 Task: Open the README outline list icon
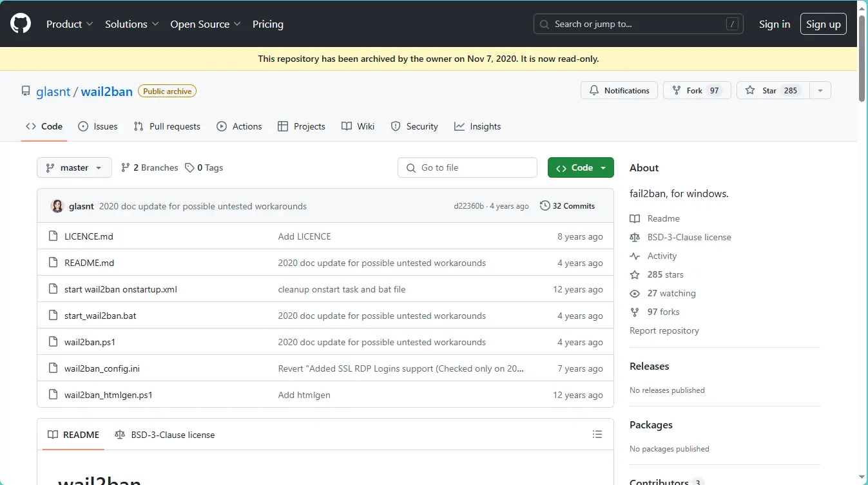(x=597, y=435)
